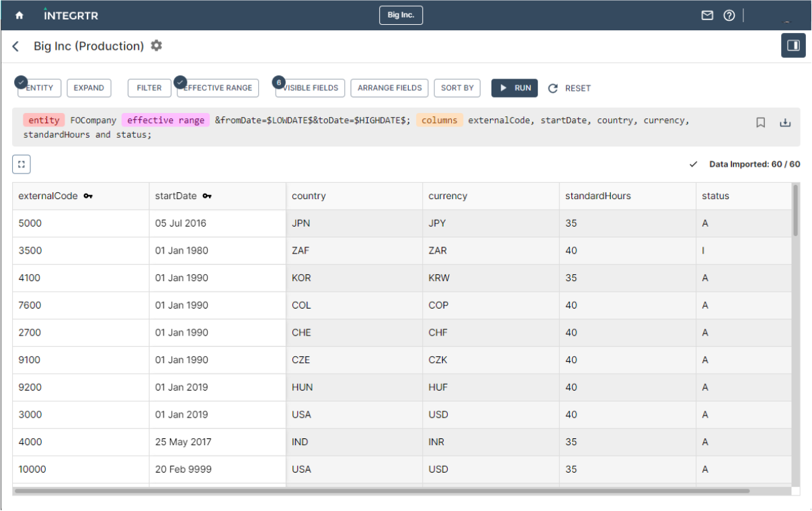Select the ZAR currency cell
Viewport: 812px width, 511px height.
[491, 251]
